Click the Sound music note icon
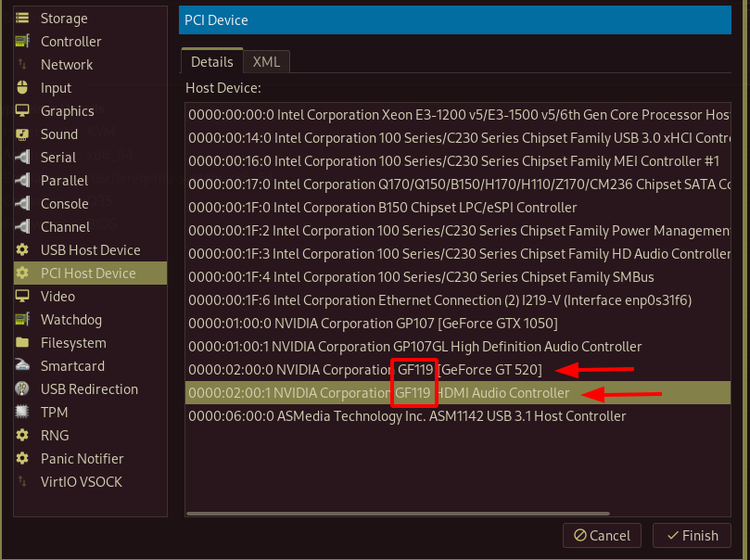This screenshot has width=750, height=560. pyautogui.click(x=22, y=134)
